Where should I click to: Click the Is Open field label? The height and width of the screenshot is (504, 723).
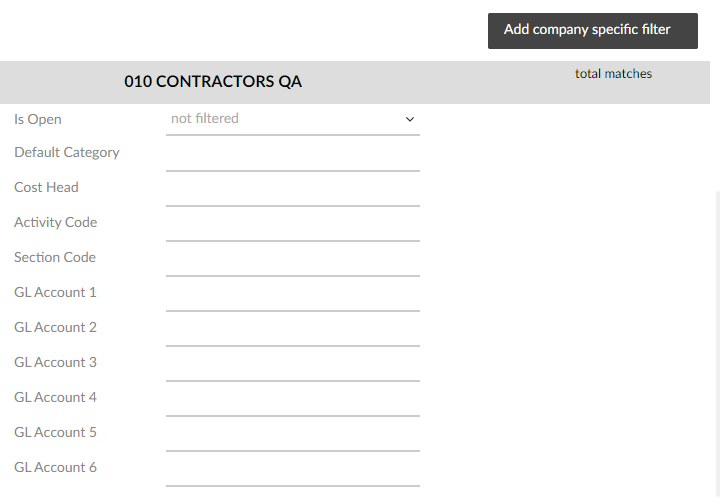pos(38,119)
